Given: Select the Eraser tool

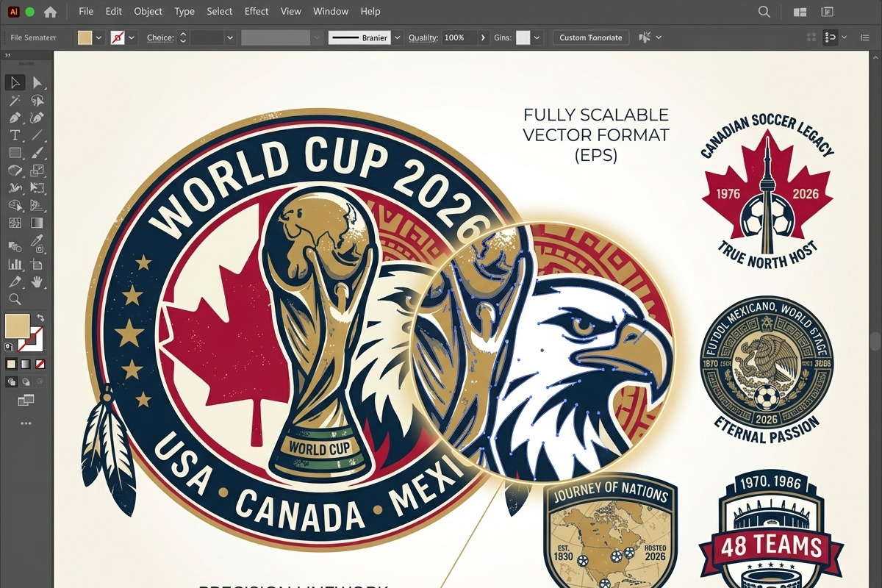Looking at the screenshot, I should pyautogui.click(x=15, y=171).
